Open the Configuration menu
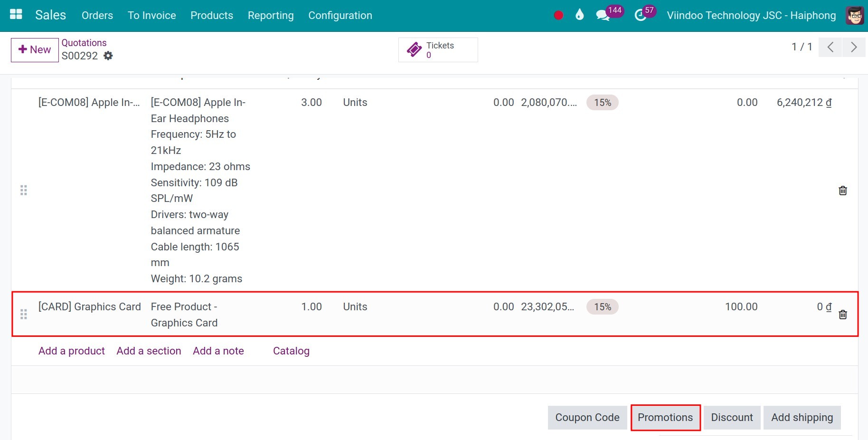This screenshot has height=440, width=868. coord(340,15)
